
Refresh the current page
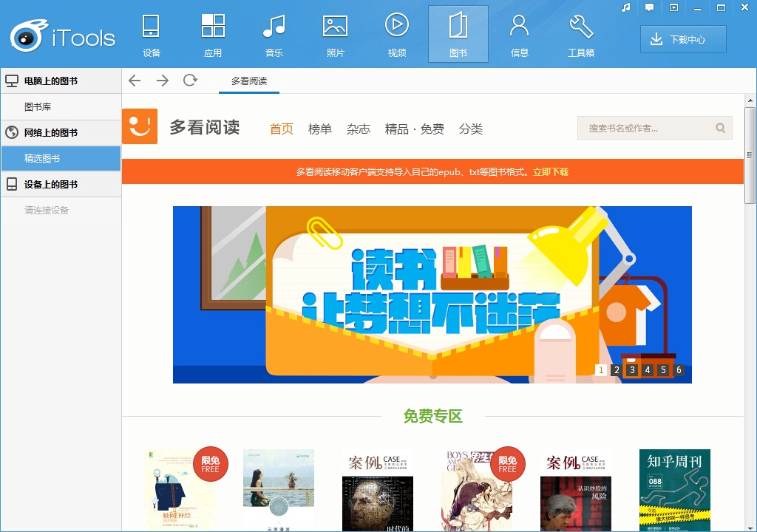tap(190, 81)
